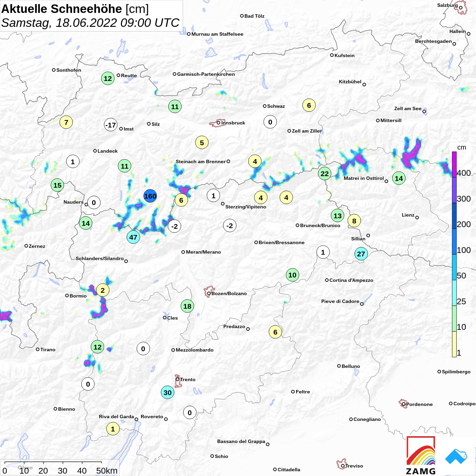Click the 5 cm marker south of Innsbruck
This screenshot has height=476, width=476.
[x=202, y=142]
